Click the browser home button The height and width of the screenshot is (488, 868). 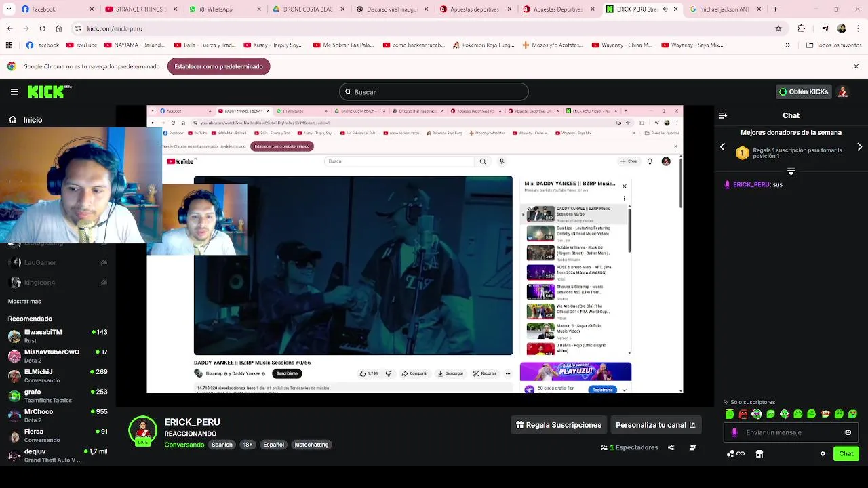tap(59, 28)
